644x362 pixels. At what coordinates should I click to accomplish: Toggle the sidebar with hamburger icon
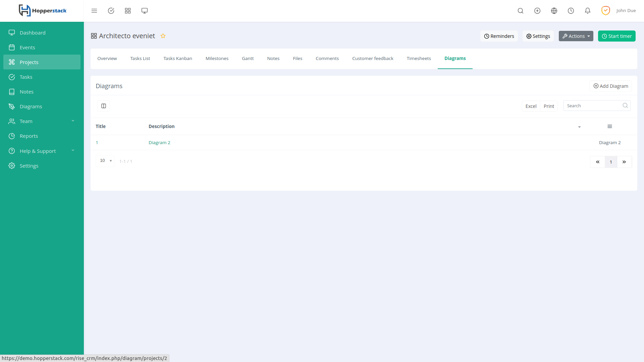click(x=94, y=10)
